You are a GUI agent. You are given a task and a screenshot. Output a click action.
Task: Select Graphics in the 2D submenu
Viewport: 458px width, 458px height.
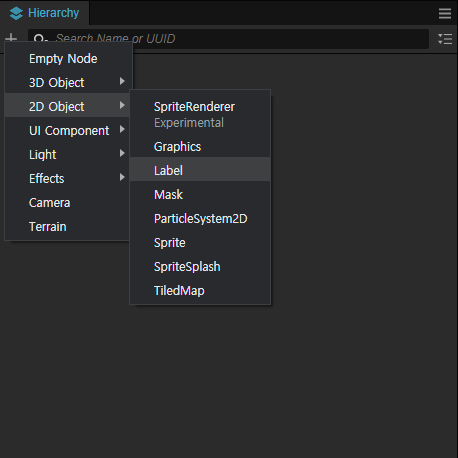tap(200, 146)
